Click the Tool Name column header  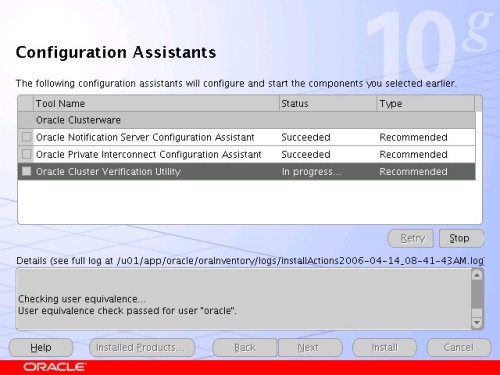(156, 103)
